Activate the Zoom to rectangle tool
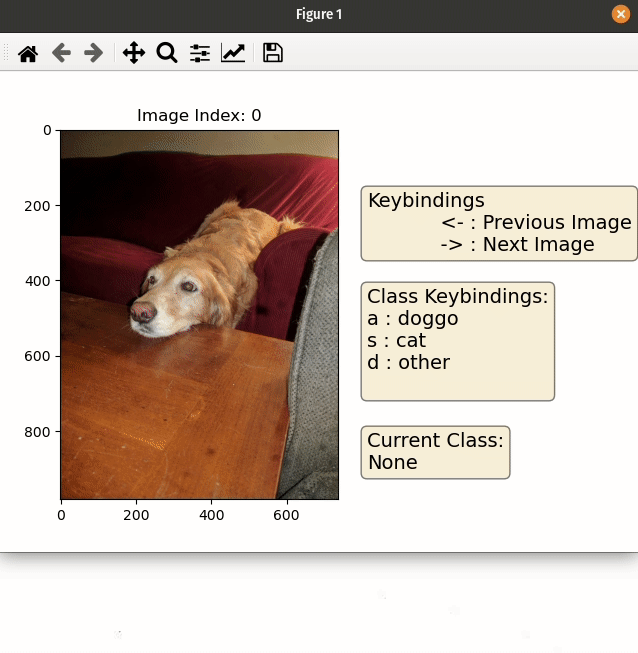638x653 pixels. (167, 53)
